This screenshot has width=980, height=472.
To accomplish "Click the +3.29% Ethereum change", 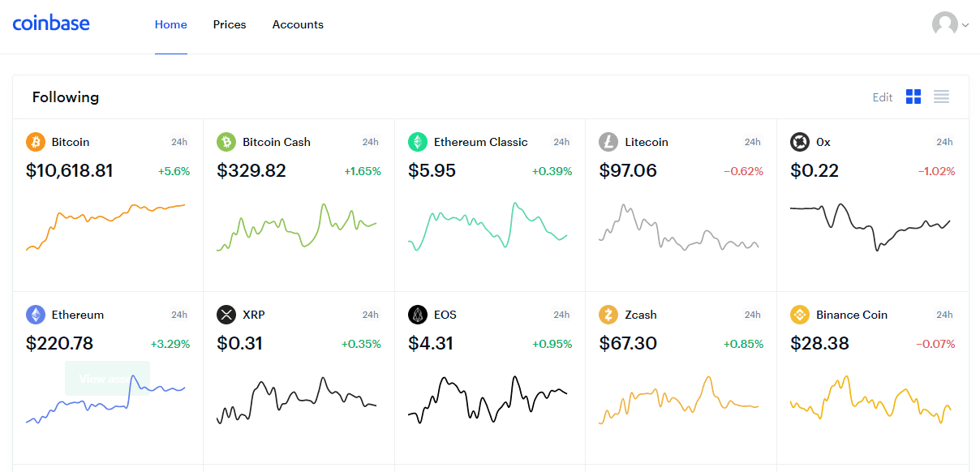I will pyautogui.click(x=170, y=344).
